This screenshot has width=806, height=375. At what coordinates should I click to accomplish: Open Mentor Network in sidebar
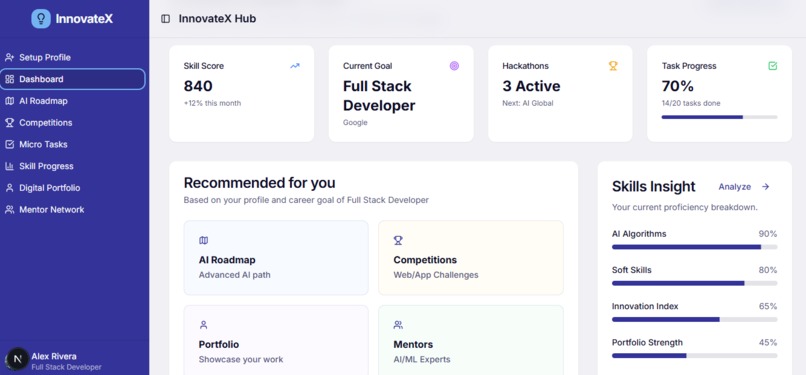click(x=73, y=210)
